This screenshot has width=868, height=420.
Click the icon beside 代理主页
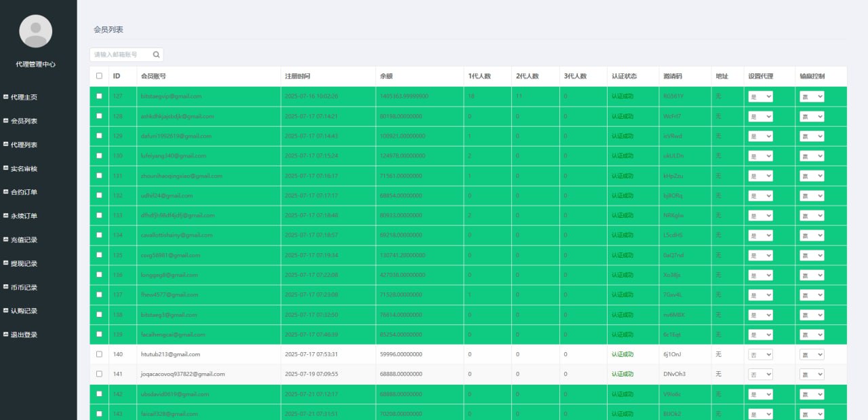tap(6, 97)
